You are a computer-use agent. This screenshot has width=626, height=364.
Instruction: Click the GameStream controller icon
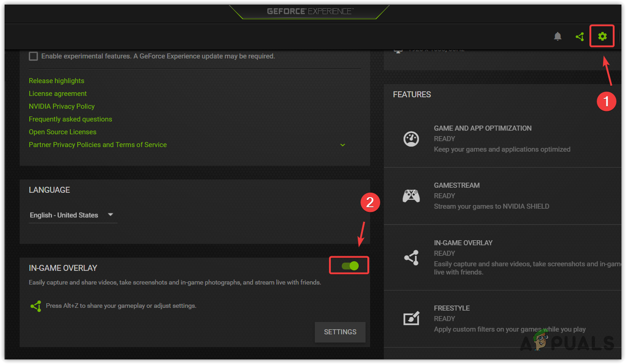click(x=411, y=196)
